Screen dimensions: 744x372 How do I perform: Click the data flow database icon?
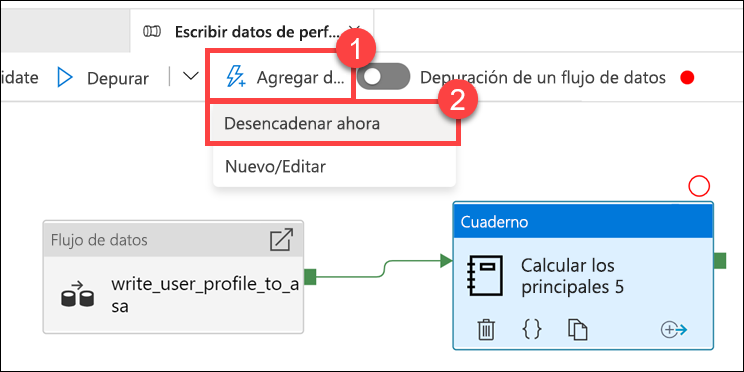pyautogui.click(x=78, y=295)
